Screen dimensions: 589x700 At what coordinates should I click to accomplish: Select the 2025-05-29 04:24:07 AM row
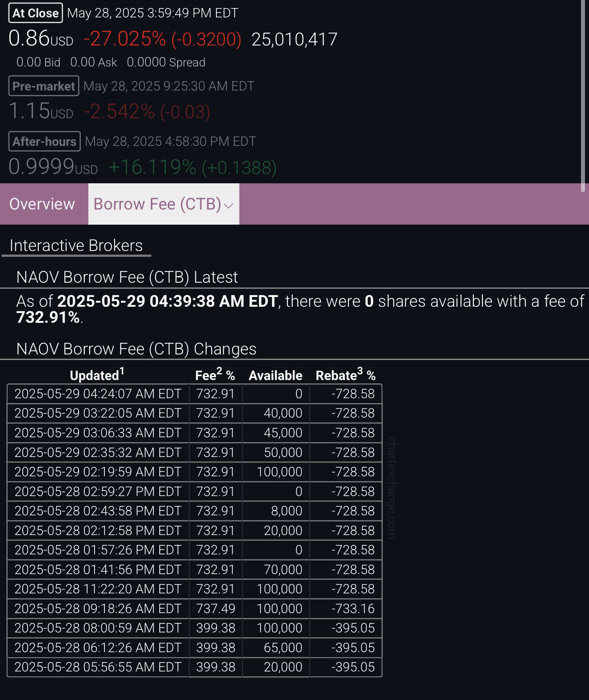pos(195,394)
